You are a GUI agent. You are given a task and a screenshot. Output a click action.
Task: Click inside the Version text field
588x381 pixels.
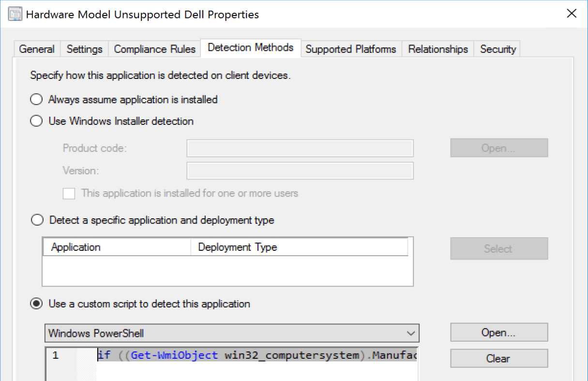pyautogui.click(x=300, y=171)
